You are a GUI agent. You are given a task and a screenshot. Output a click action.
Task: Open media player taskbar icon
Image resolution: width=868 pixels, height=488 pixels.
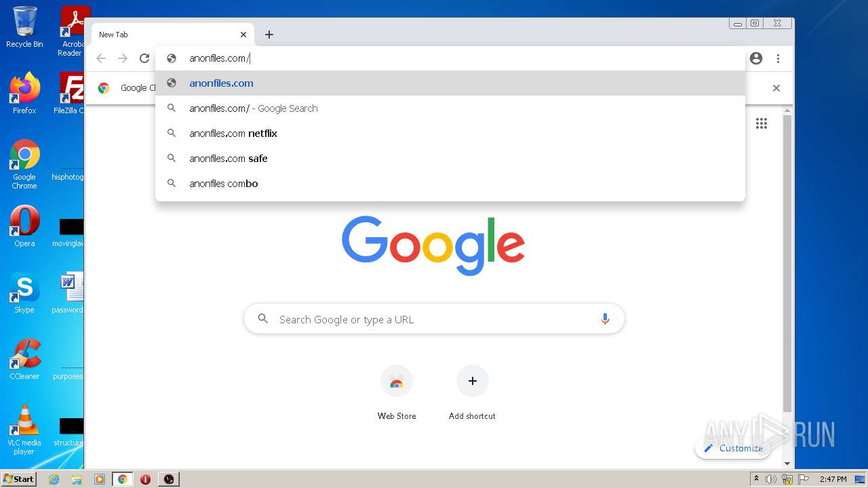click(x=100, y=479)
